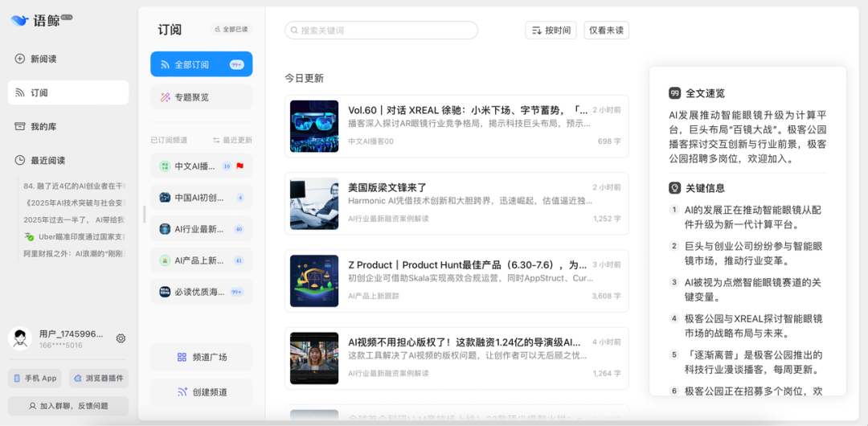Click the user avatar picture
868x426 pixels.
click(19, 338)
